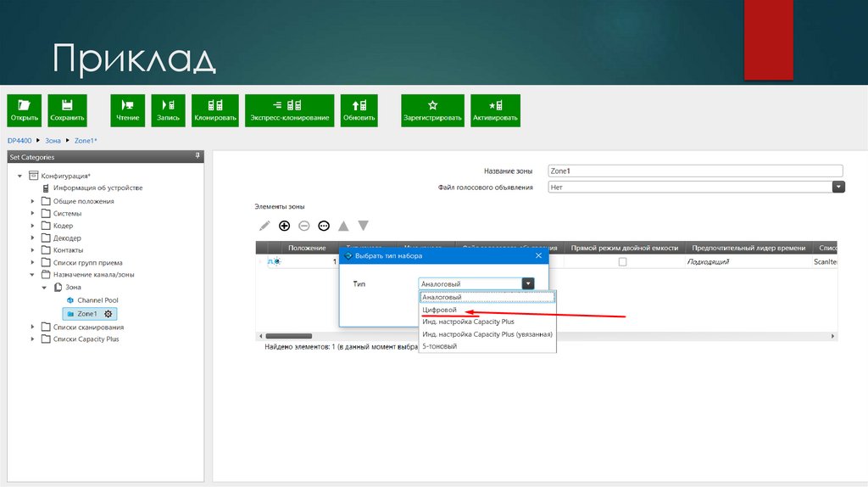Image resolution: width=868 pixels, height=487 pixels.
Task: Click Zone1* breadcrumb link
Action: tap(86, 141)
